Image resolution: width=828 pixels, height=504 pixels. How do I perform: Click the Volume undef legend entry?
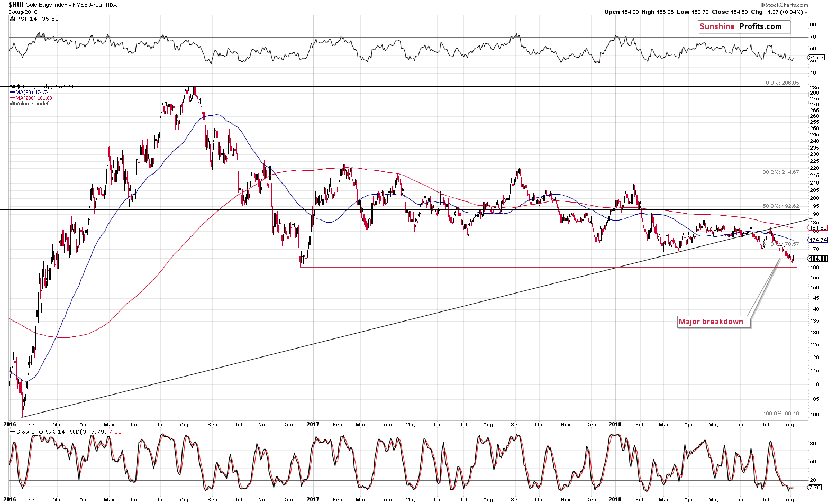coord(30,104)
